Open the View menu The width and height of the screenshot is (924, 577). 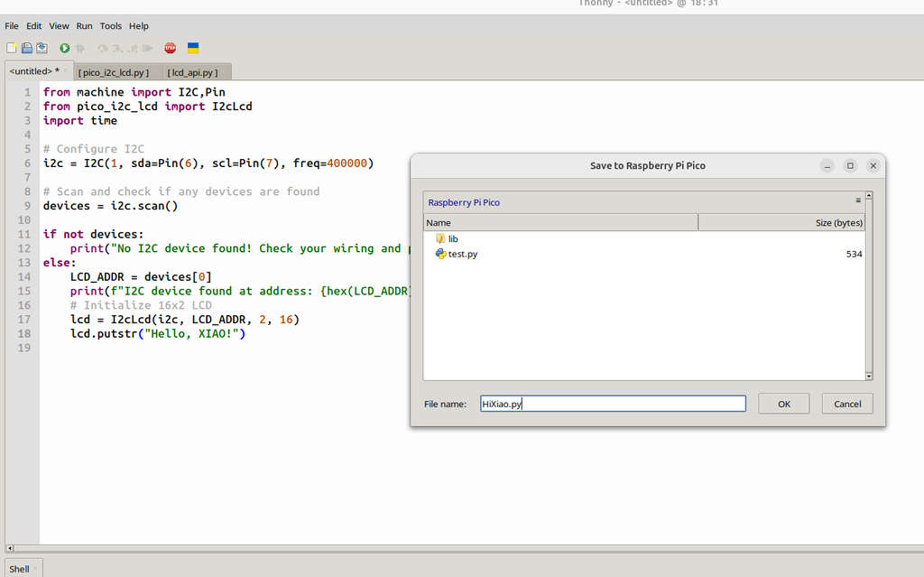(59, 26)
